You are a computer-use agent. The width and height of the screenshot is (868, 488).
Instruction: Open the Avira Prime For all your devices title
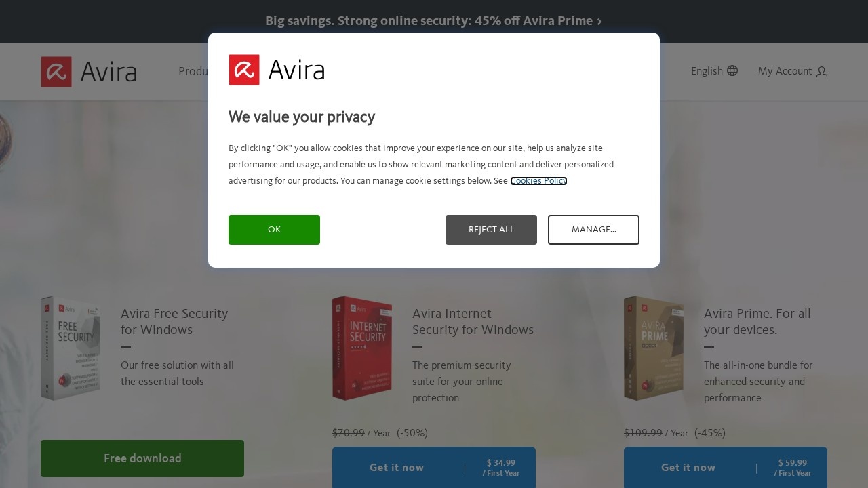(x=757, y=322)
